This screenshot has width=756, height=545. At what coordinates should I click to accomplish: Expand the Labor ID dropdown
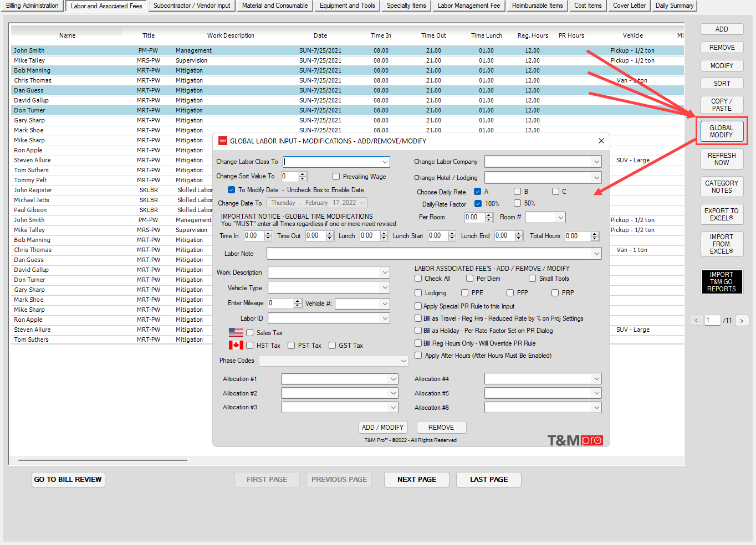coord(385,318)
